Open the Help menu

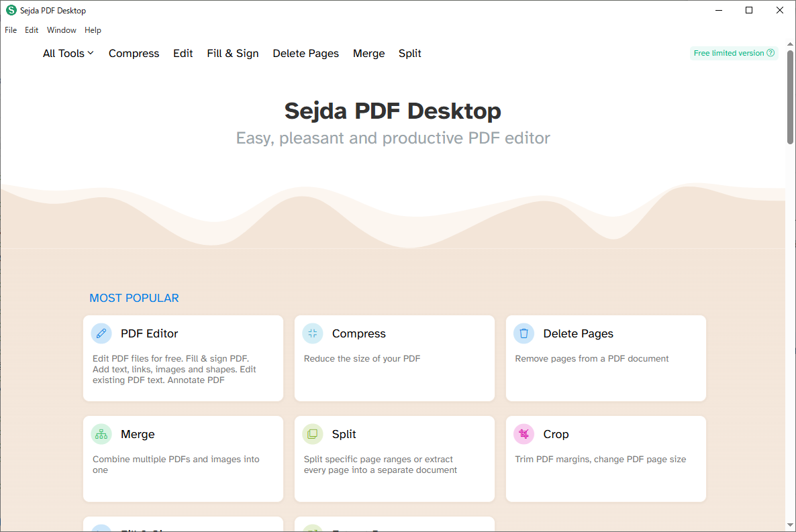pyautogui.click(x=93, y=30)
